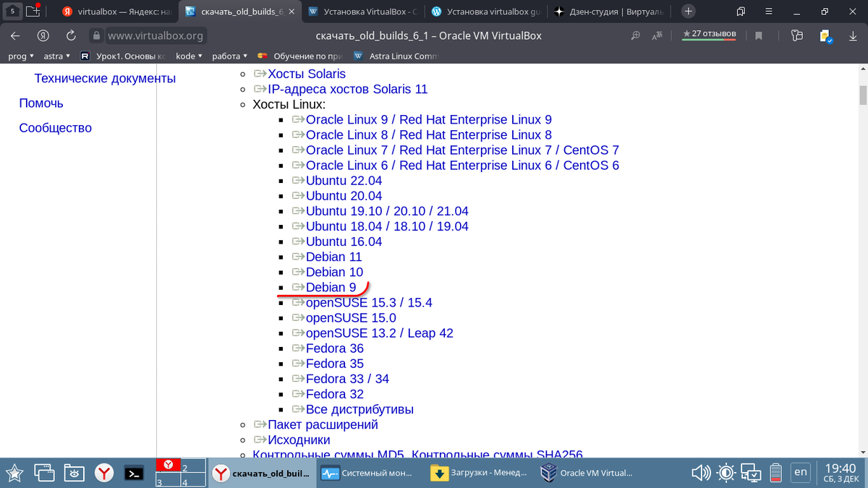Expand the kode bookmarks folder

tap(190, 56)
